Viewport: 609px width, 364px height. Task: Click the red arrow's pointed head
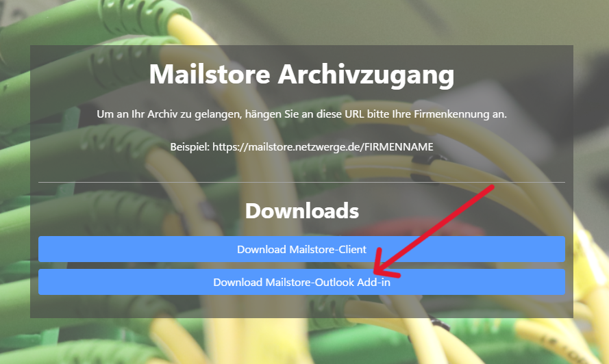(382, 268)
